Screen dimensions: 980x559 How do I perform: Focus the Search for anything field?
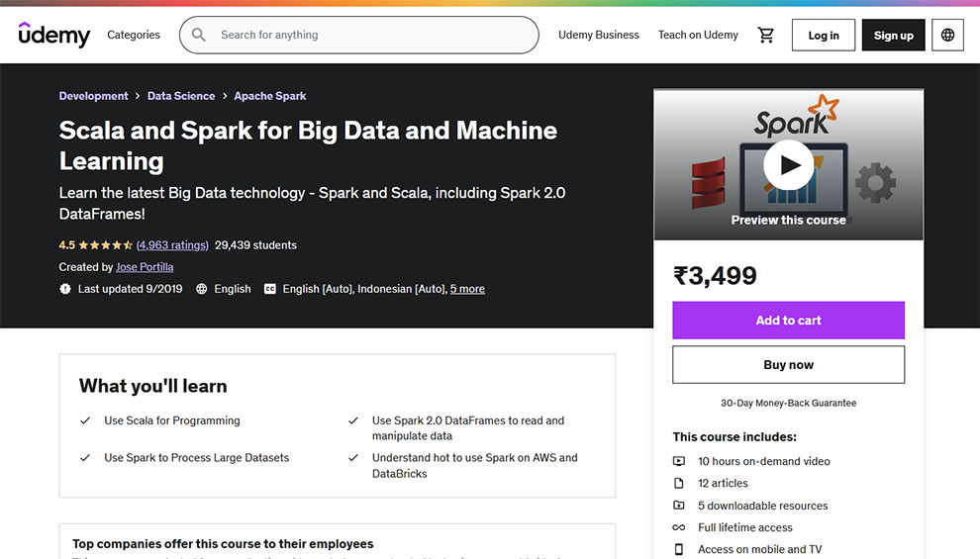pyautogui.click(x=358, y=35)
